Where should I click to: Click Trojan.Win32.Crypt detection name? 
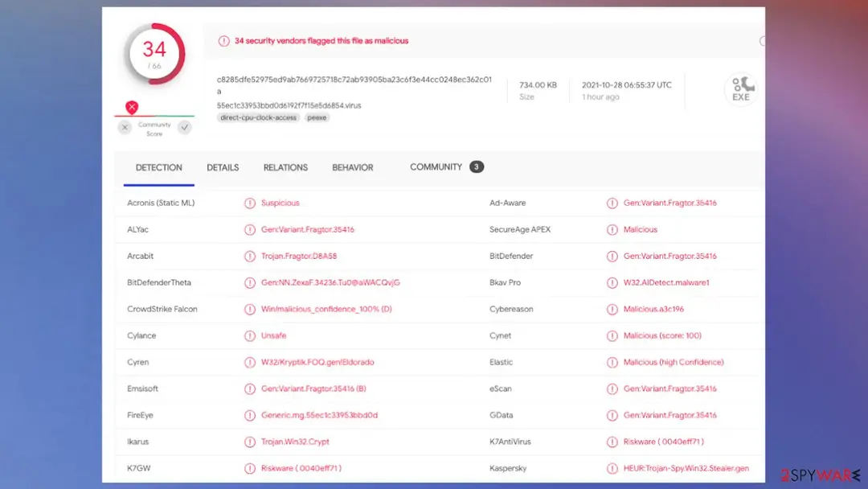point(295,442)
